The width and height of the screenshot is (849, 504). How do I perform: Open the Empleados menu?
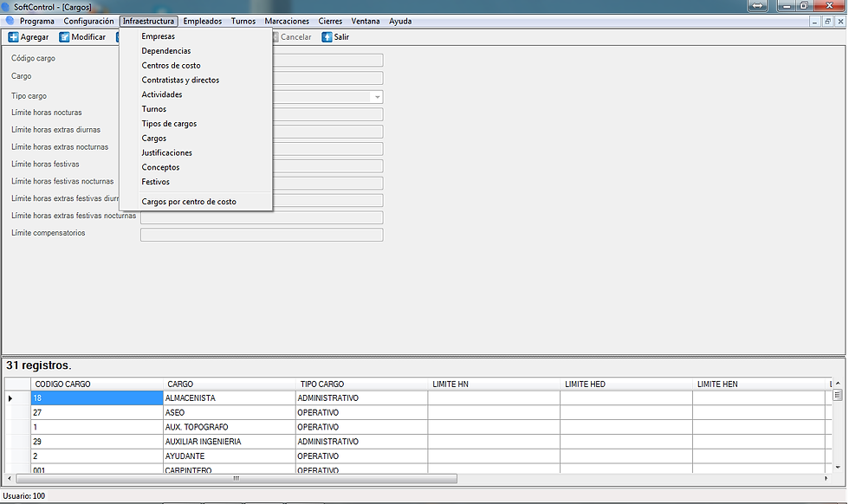[203, 21]
